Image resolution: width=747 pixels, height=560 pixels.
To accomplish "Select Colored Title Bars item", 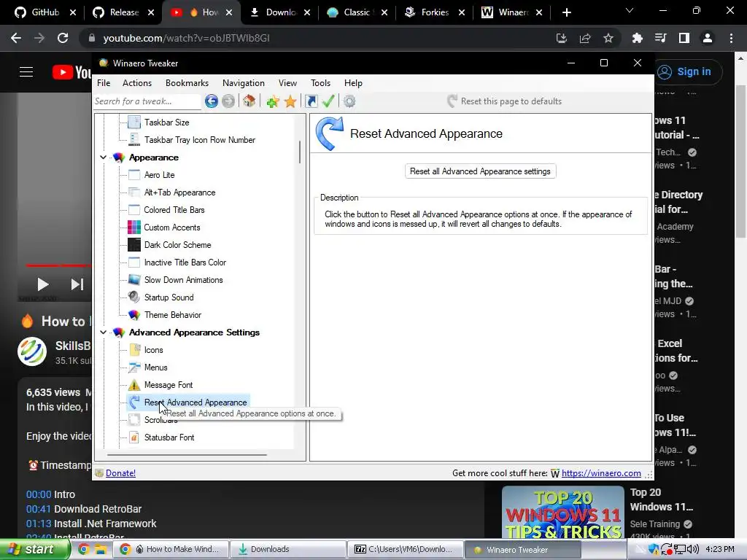I will pyautogui.click(x=174, y=210).
